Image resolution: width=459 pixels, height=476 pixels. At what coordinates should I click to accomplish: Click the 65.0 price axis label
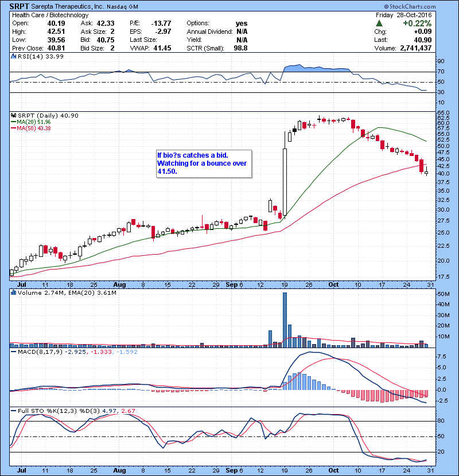444,112
